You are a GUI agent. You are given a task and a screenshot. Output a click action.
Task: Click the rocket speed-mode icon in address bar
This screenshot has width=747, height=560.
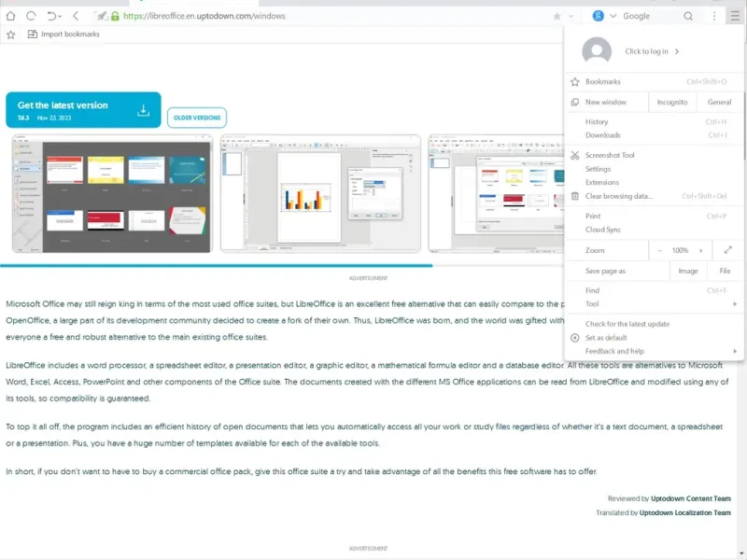101,16
